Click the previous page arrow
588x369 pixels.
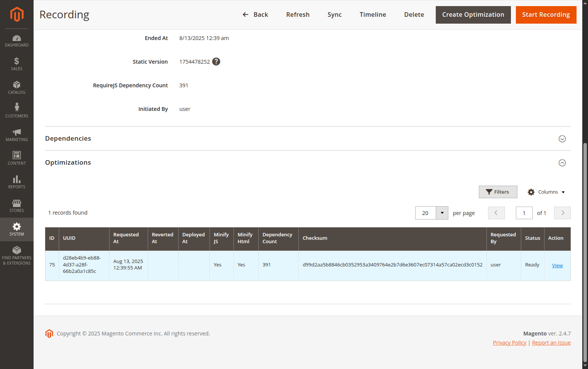496,213
